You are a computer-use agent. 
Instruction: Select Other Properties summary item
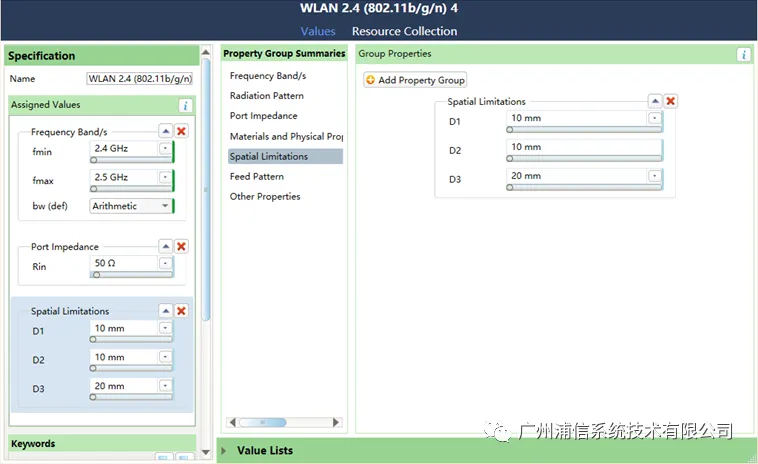pos(285,196)
